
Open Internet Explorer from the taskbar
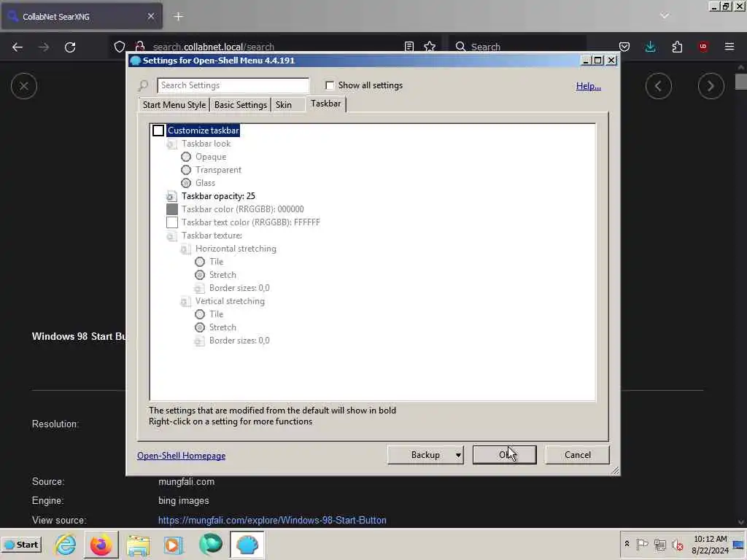point(65,544)
